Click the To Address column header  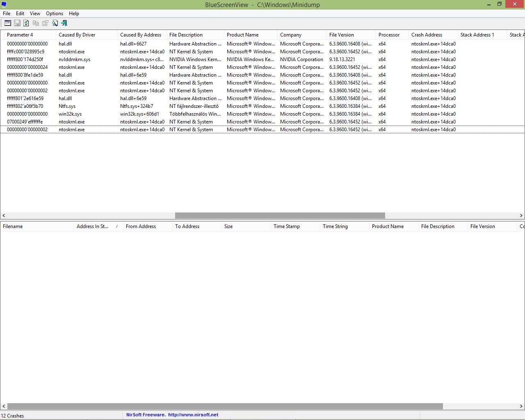pos(197,226)
